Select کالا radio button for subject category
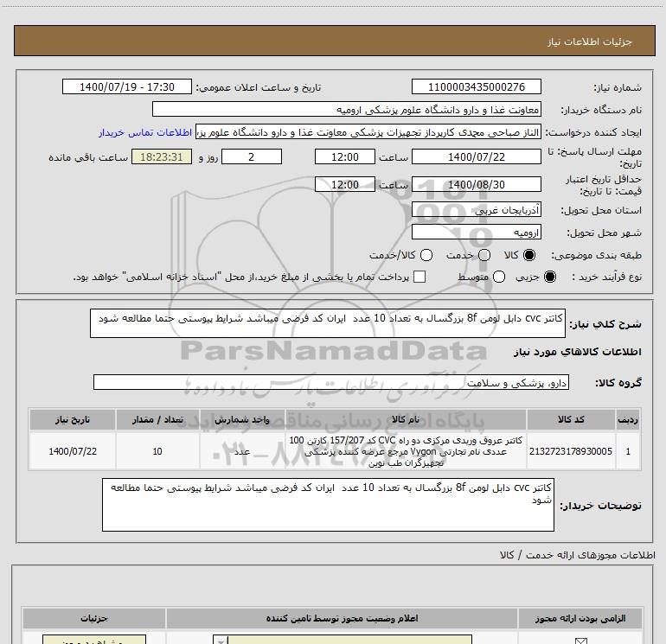The width and height of the screenshot is (666, 644). pos(529,255)
